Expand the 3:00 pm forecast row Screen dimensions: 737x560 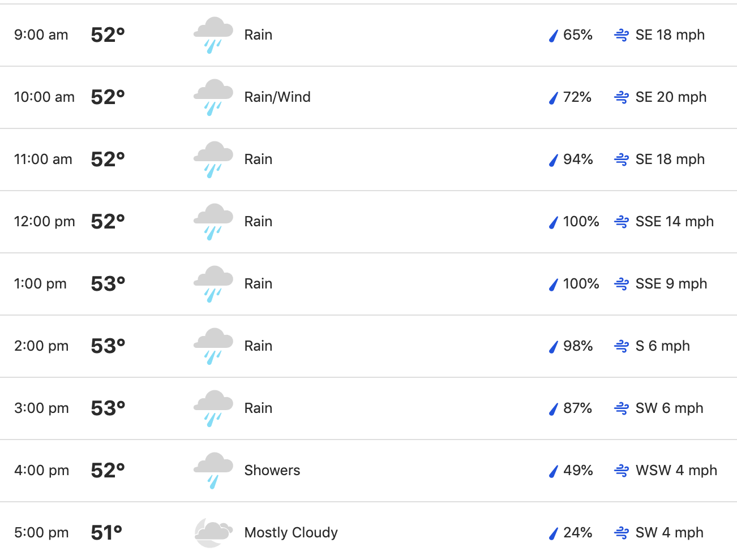[368, 408]
